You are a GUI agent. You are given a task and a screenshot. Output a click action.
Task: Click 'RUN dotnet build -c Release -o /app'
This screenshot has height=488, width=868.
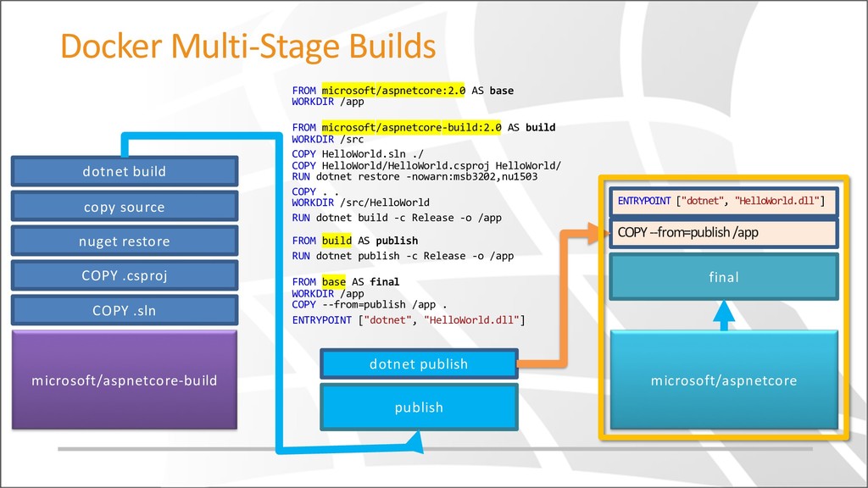pos(397,218)
